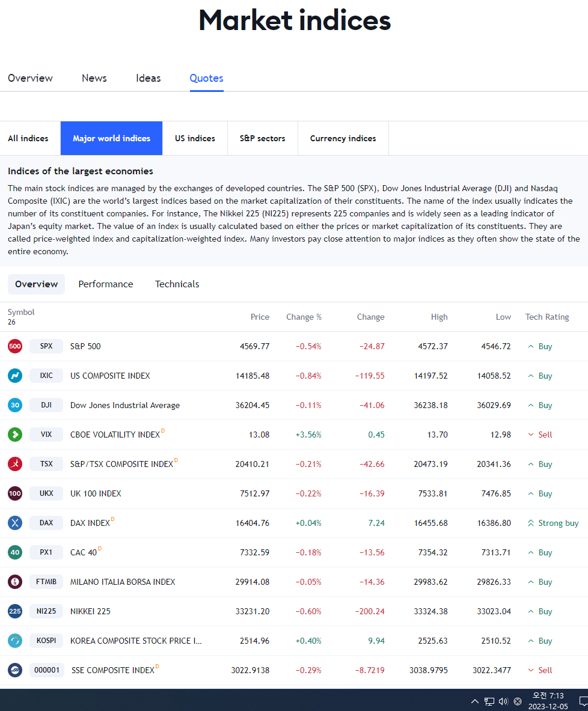Screen dimensions: 588x711
Task: Open MILANO ITALIA BORSA INDEX link
Action: click(x=123, y=582)
